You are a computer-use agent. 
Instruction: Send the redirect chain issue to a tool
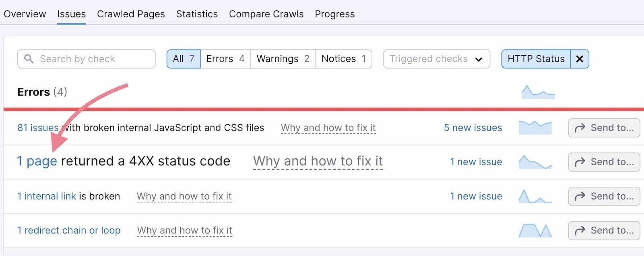click(x=604, y=231)
